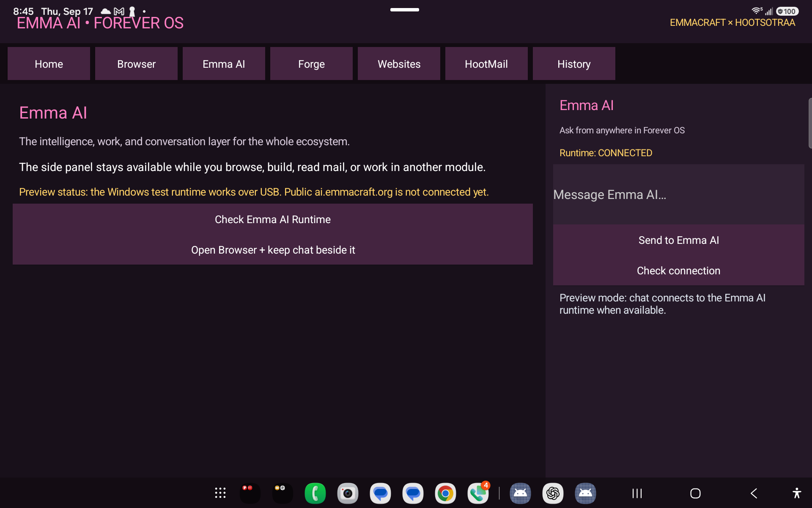Screen dimensions: 812x508
Task: Tap the Wi-Fi status icon
Action: (x=757, y=11)
